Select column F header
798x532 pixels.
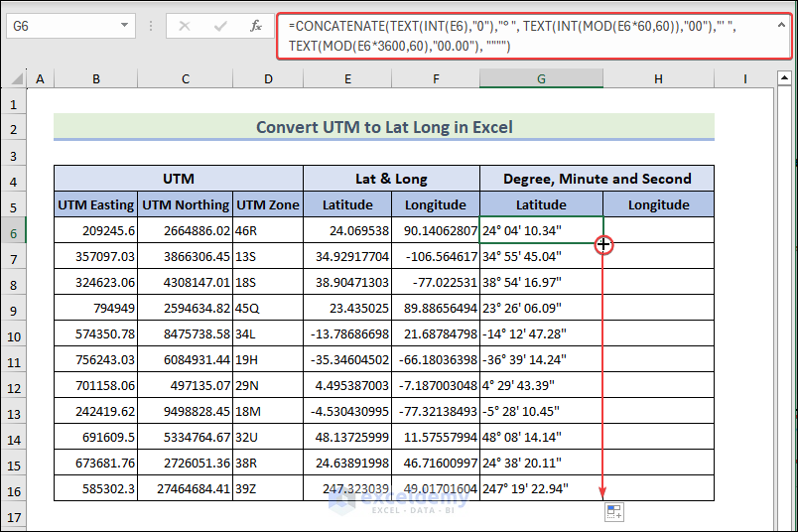tap(436, 79)
